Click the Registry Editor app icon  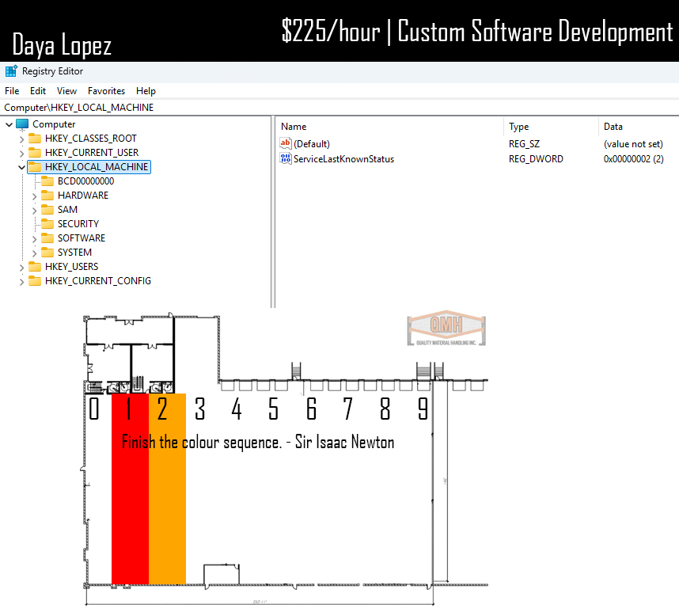[x=12, y=71]
